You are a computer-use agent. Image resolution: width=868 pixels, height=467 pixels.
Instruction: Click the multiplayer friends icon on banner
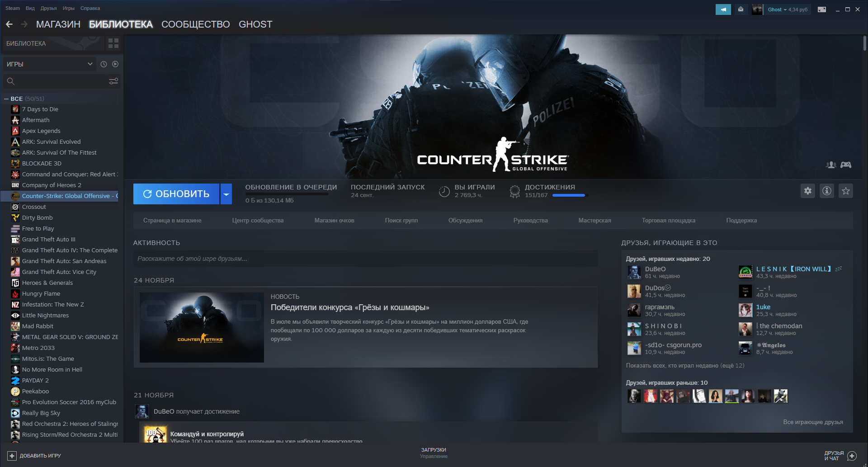coord(831,165)
